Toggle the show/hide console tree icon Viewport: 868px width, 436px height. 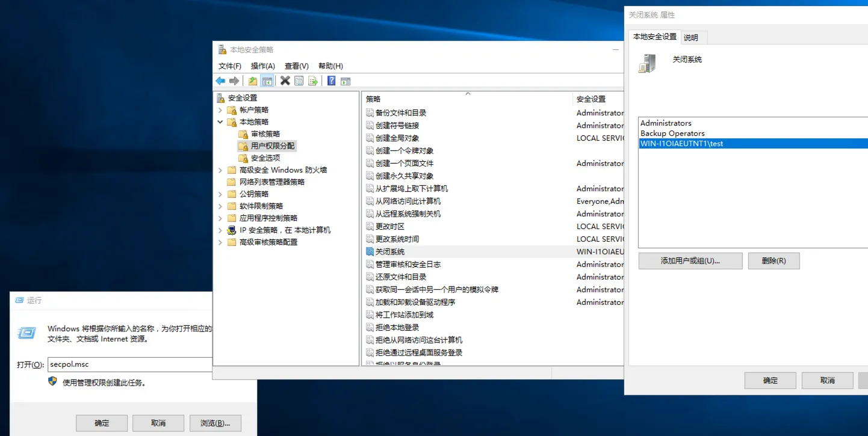[267, 81]
